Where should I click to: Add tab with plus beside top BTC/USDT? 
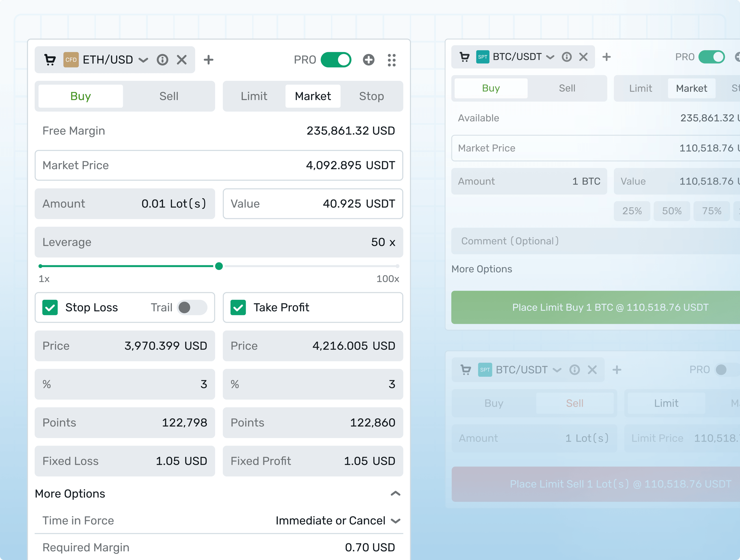(606, 57)
